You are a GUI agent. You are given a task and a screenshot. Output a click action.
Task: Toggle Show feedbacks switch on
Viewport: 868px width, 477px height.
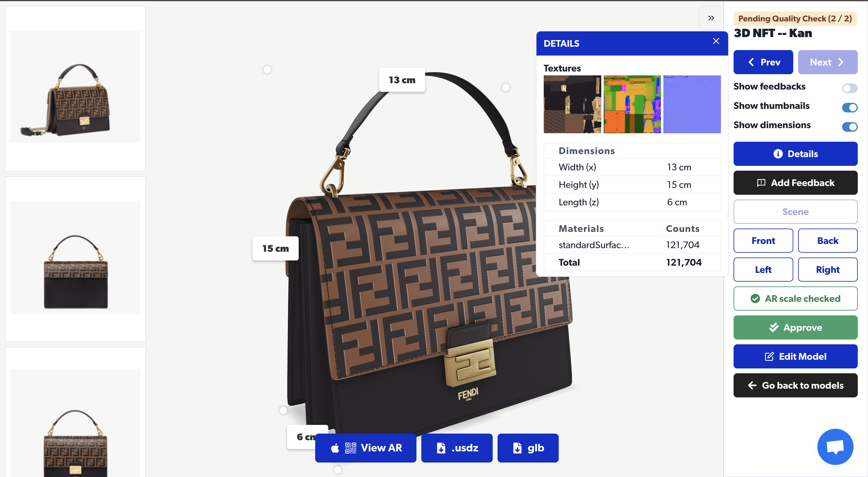point(849,88)
